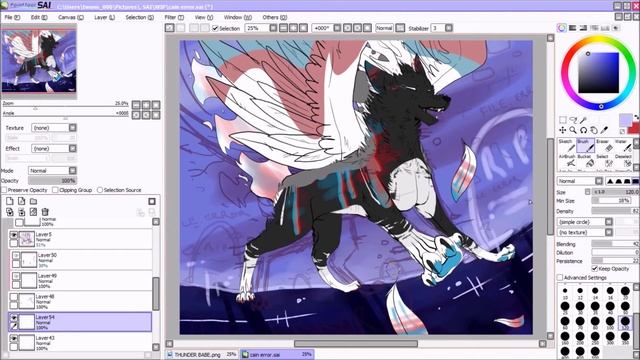Create a new normal layer
The width and height of the screenshot is (640, 360).
coord(10,201)
